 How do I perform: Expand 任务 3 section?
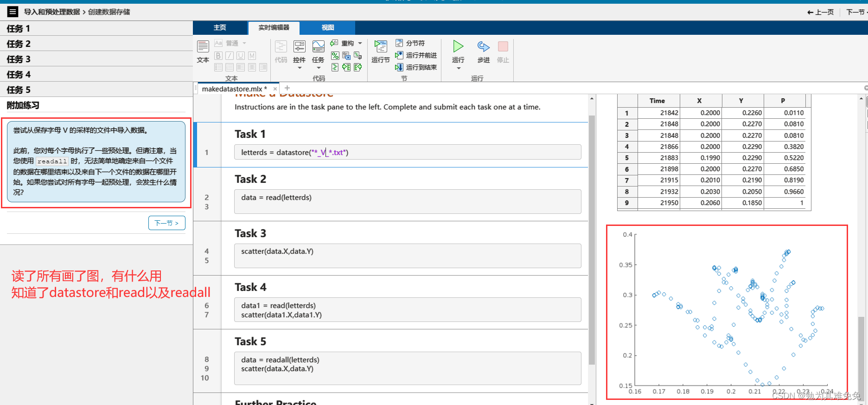click(x=96, y=59)
